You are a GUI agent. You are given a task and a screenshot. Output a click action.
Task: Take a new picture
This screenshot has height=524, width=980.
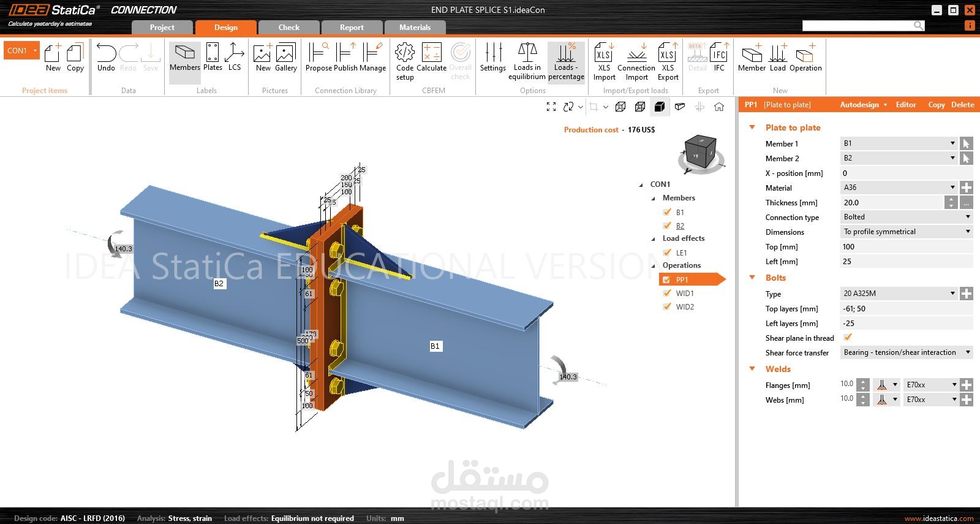263,58
